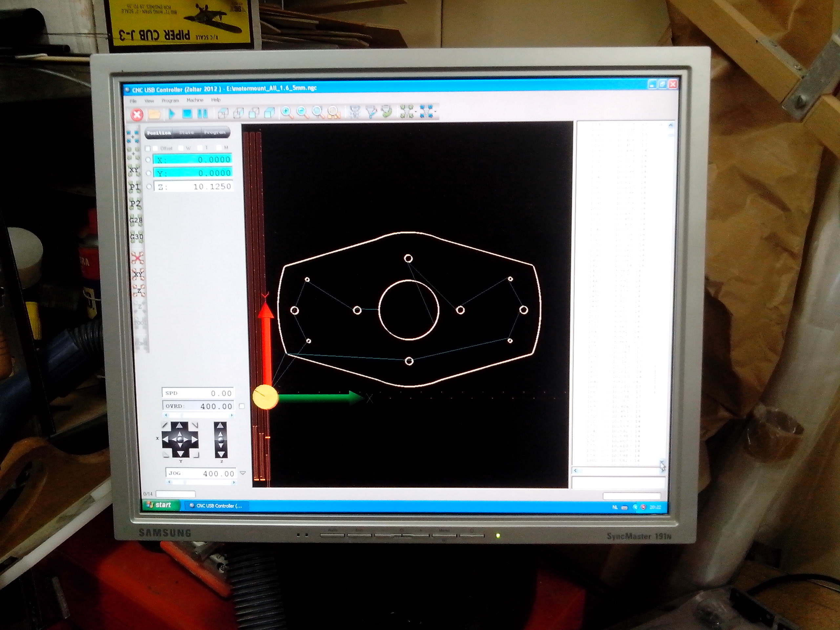Pause program execution with the pause icon
Image resolution: width=840 pixels, height=630 pixels.
click(202, 114)
